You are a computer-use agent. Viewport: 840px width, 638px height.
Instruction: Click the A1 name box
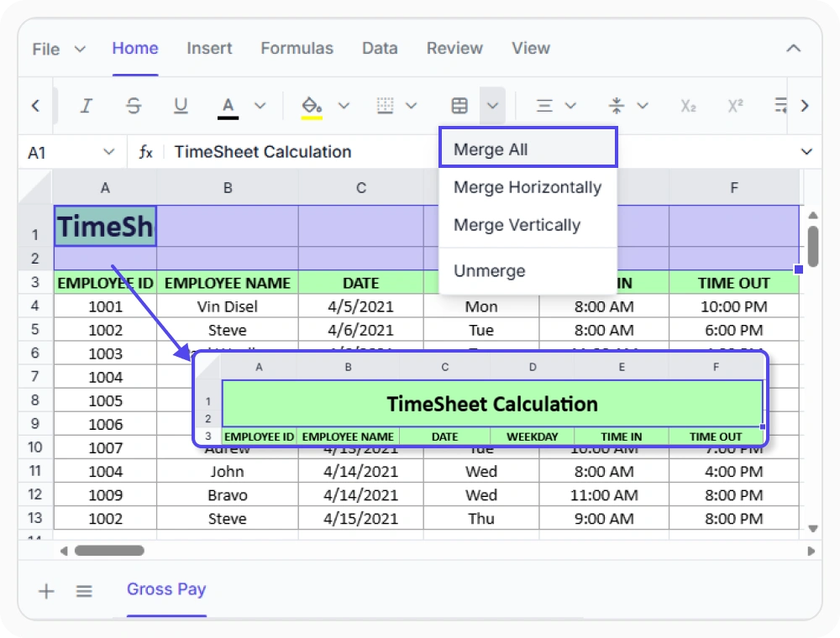61,153
